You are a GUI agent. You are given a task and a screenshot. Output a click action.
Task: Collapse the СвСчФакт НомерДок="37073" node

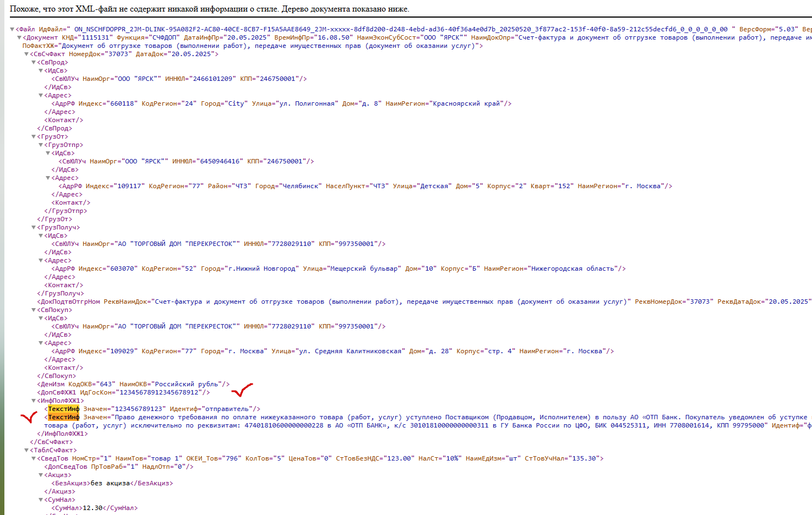(26, 54)
